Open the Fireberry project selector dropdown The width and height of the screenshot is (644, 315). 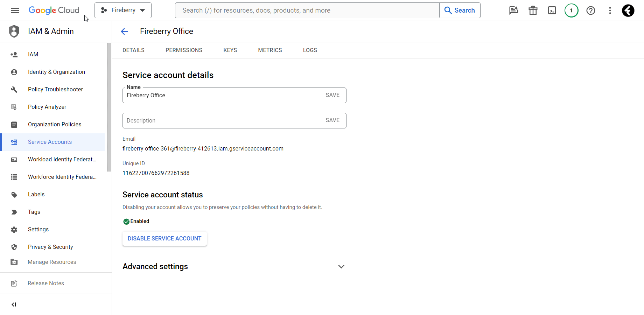pyautogui.click(x=123, y=10)
